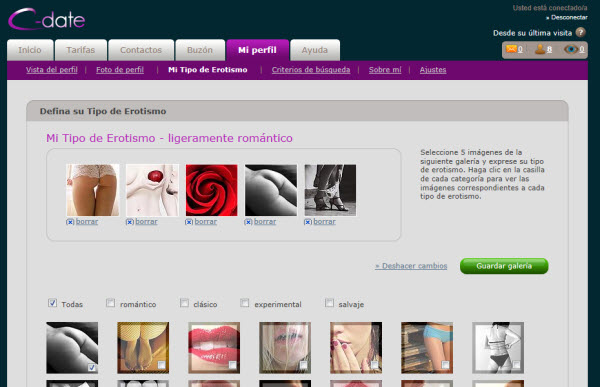Viewport: 600px width, 387px height.
Task: Open the Sobre mí link
Action: point(385,70)
